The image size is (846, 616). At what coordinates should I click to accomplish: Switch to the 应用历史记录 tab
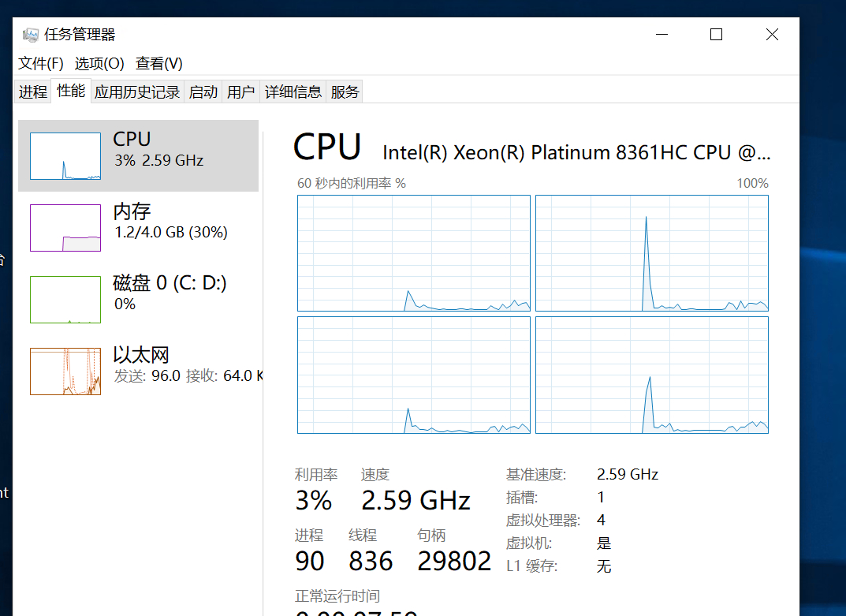coord(137,92)
